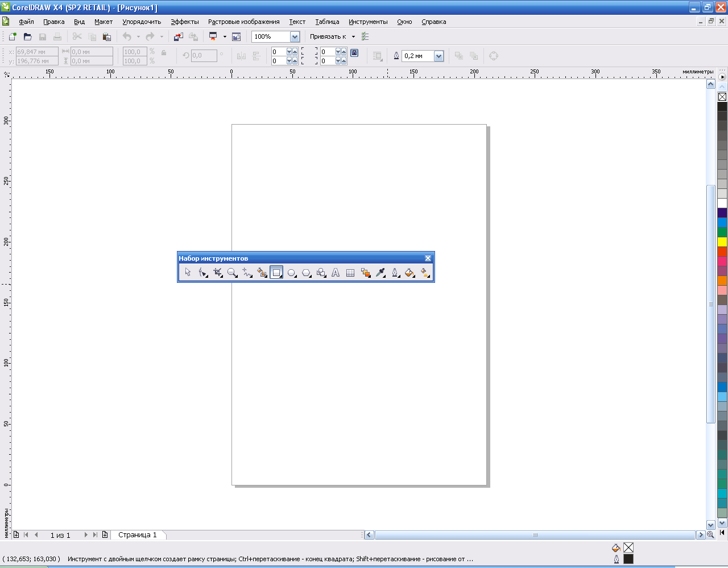Viewport: 728px width, 568px height.
Task: Open the Справка menu
Action: (434, 22)
